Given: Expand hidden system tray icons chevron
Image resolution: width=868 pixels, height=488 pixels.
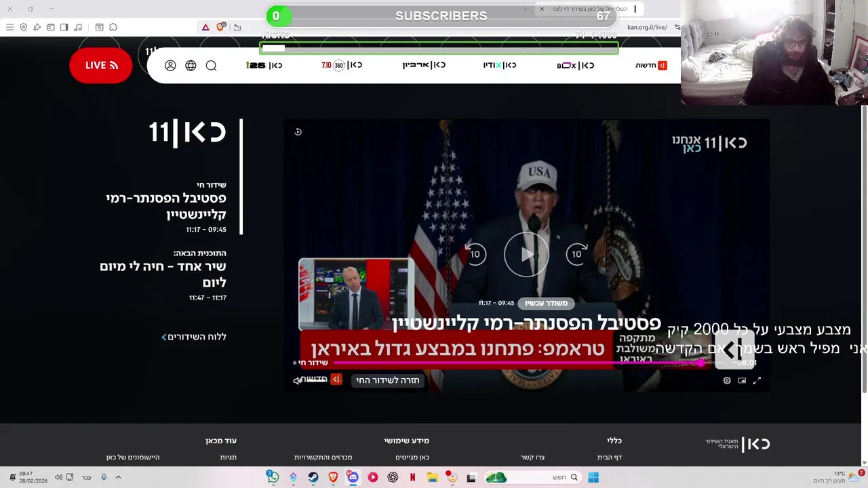Looking at the screenshot, I should [x=118, y=477].
